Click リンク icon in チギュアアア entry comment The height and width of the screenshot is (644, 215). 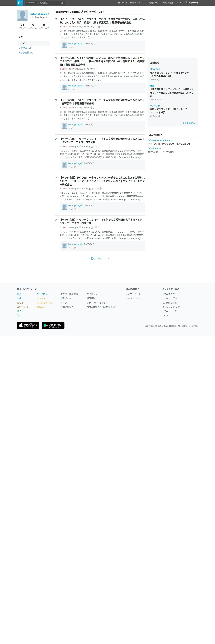72,209
